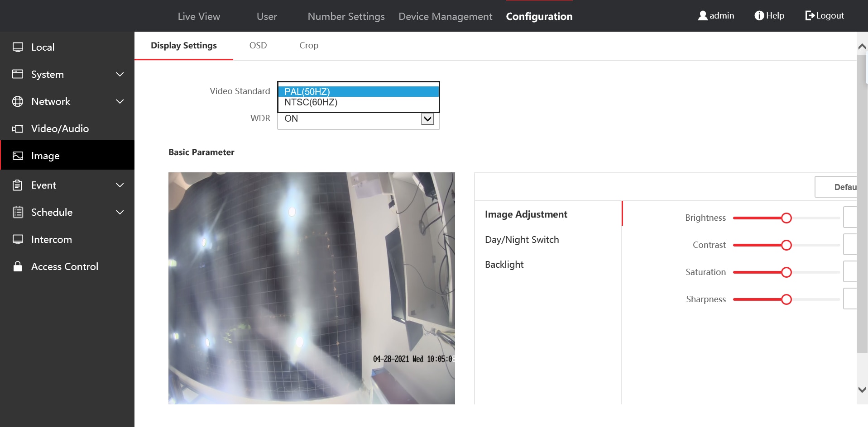Open the User top menu
Image resolution: width=868 pixels, height=427 pixels.
pos(267,16)
